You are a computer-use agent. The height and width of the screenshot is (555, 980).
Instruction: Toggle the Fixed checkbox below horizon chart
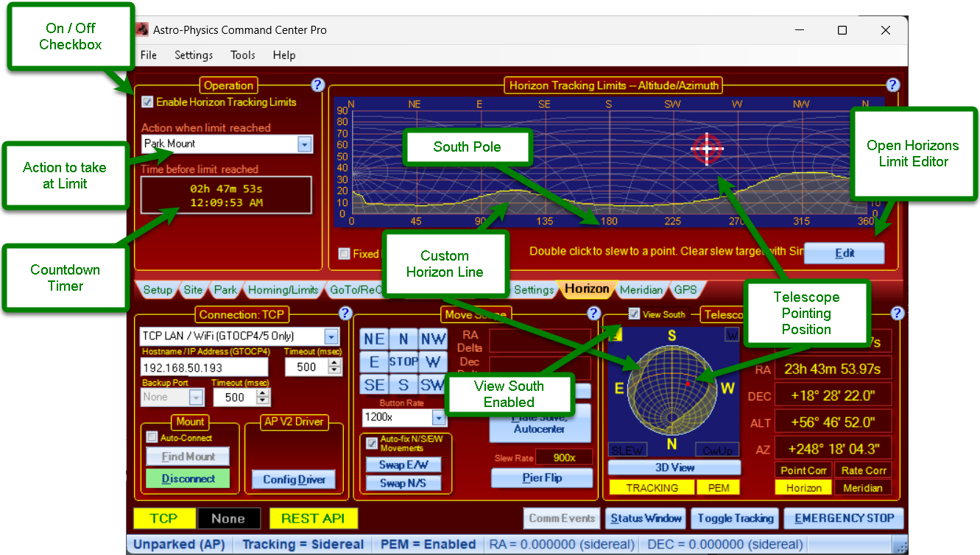click(x=344, y=254)
